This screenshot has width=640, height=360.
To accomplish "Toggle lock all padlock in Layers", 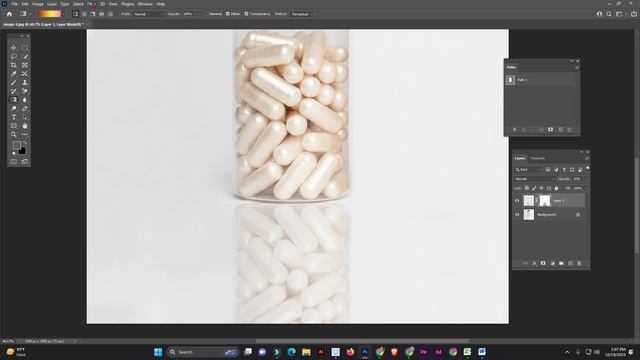I will (x=556, y=188).
